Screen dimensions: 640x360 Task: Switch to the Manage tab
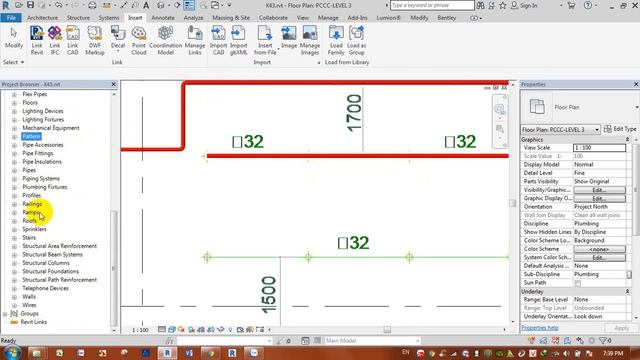(328, 18)
